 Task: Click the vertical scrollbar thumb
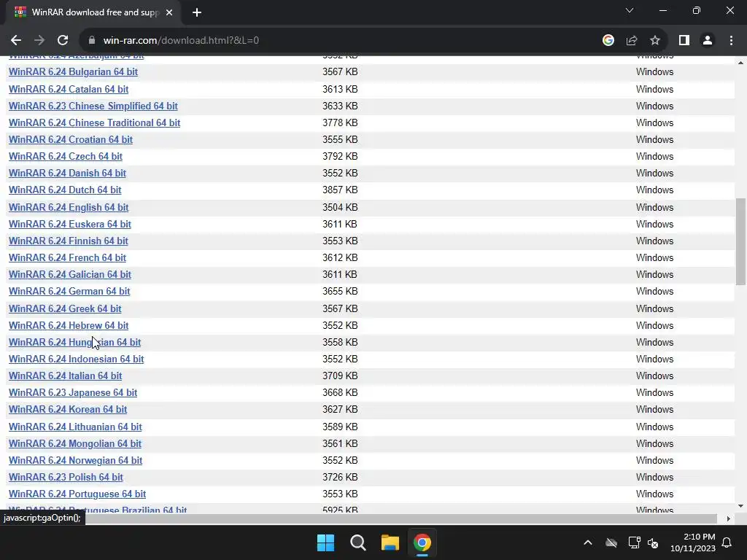(x=740, y=241)
